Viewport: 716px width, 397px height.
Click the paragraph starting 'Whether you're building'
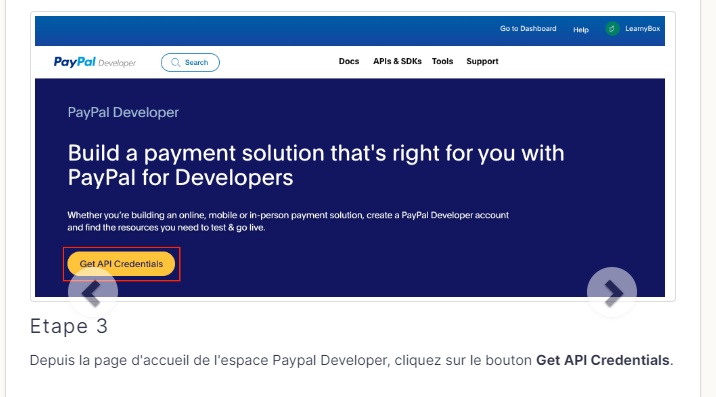click(x=288, y=221)
